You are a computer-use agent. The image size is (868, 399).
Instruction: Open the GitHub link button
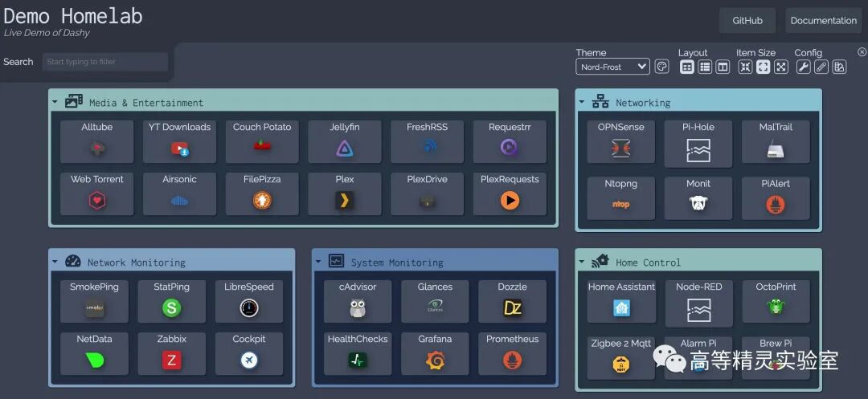tap(747, 20)
